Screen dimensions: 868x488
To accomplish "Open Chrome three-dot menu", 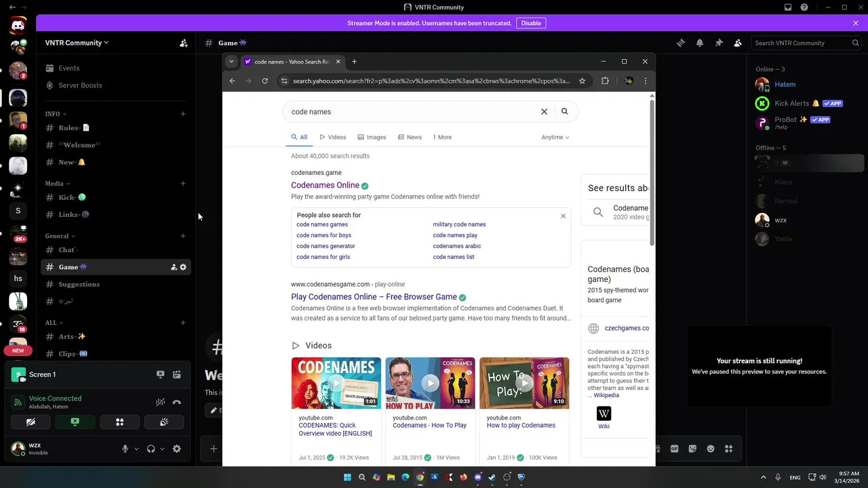I will (645, 81).
